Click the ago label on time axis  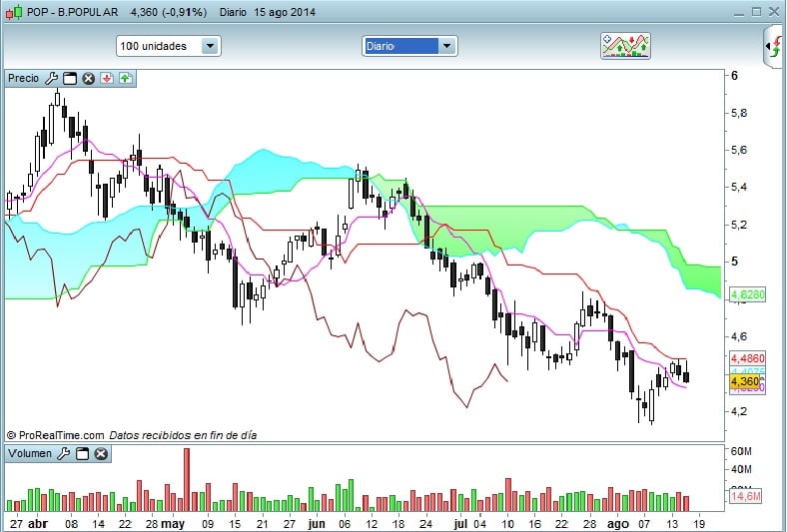tap(618, 524)
